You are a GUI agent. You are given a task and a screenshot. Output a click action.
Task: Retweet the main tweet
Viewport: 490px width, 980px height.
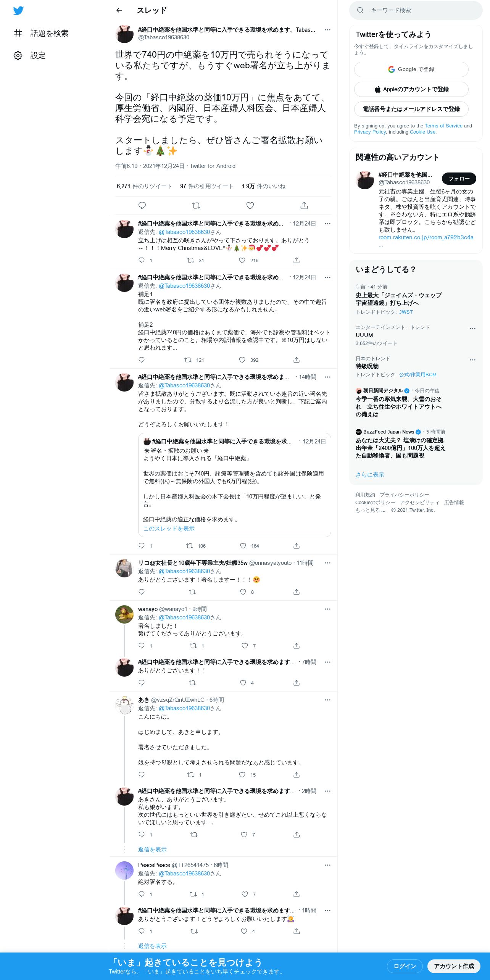pyautogui.click(x=196, y=205)
